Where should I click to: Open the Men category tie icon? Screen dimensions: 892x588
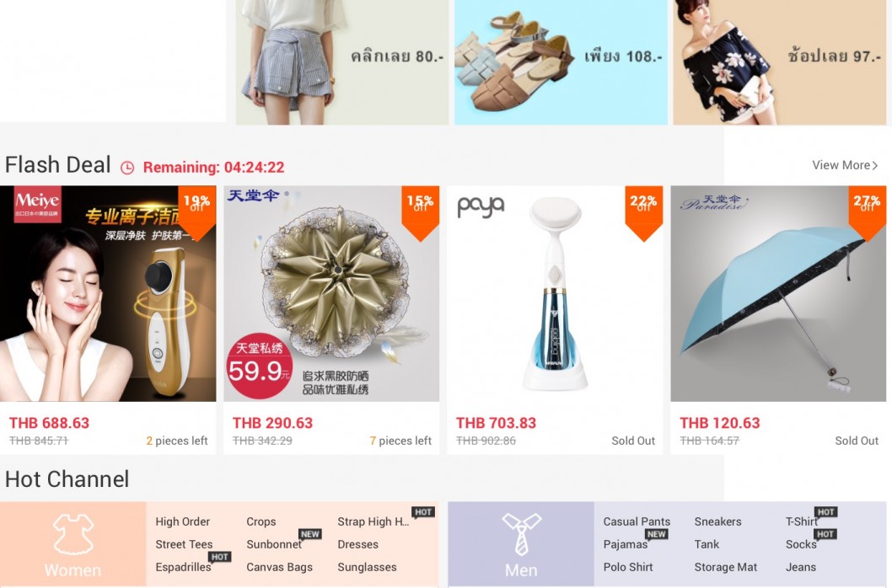point(521,534)
